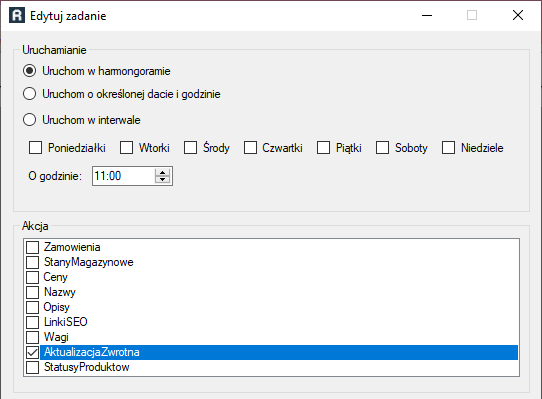542x399 pixels.
Task: Check the Zamowienia action
Action: click(32, 247)
